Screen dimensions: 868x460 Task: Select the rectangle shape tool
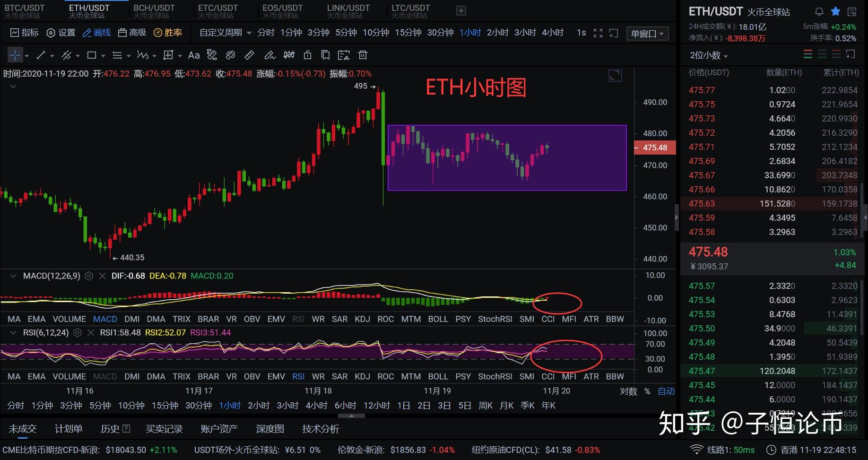coord(92,55)
